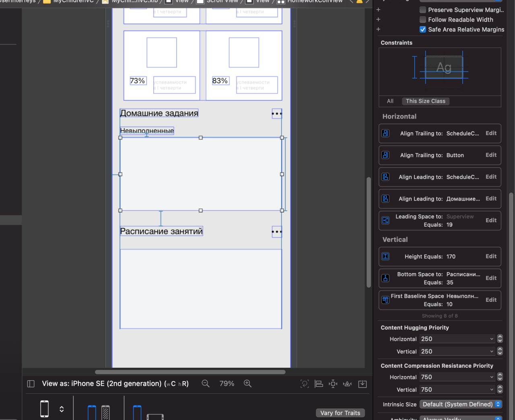Click MyChildrenVC folder in jump bar
Image resolution: width=515 pixels, height=420 pixels.
68,1
